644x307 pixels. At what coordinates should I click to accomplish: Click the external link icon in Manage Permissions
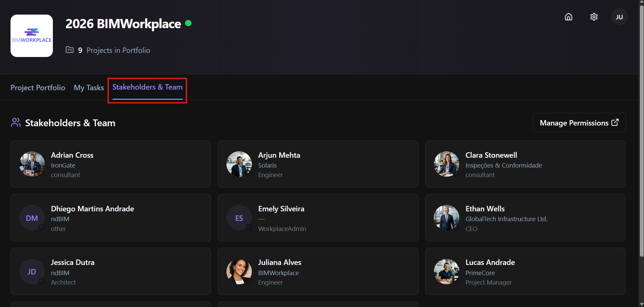(615, 122)
